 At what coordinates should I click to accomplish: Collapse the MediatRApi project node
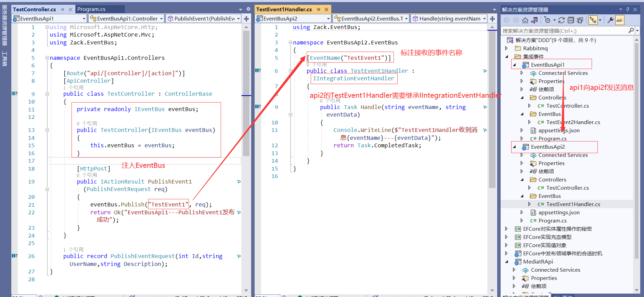click(x=507, y=262)
